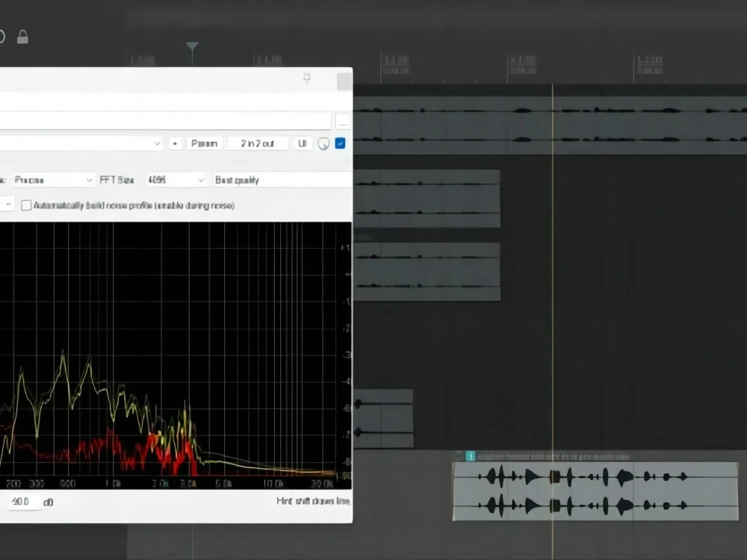Image resolution: width=747 pixels, height=560 pixels.
Task: Click the preset plus button
Action: (176, 143)
